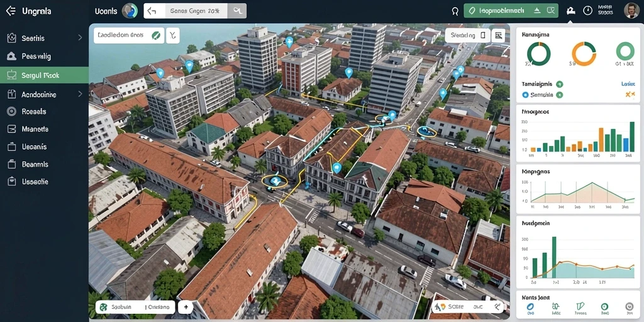Click the back arrow beside Ungrala
Screen dimensions: 644x322
tap(11, 11)
